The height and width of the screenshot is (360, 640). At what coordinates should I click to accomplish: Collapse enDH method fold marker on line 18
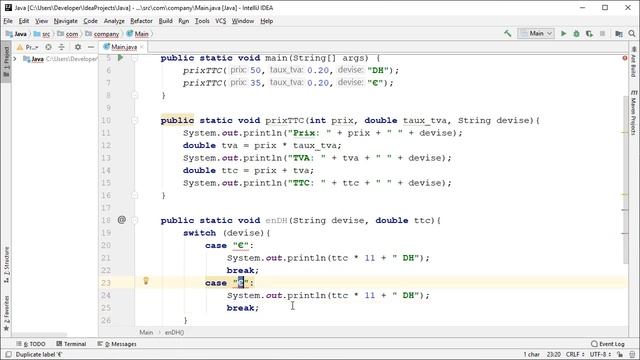135,220
